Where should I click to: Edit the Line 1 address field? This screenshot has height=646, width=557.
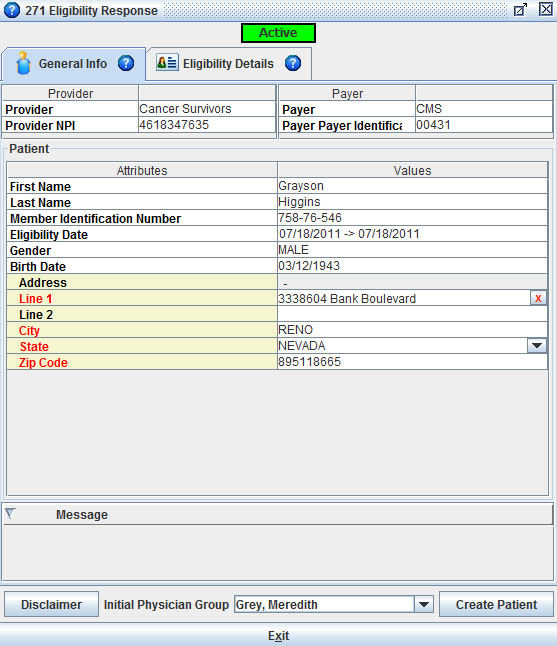click(x=404, y=298)
